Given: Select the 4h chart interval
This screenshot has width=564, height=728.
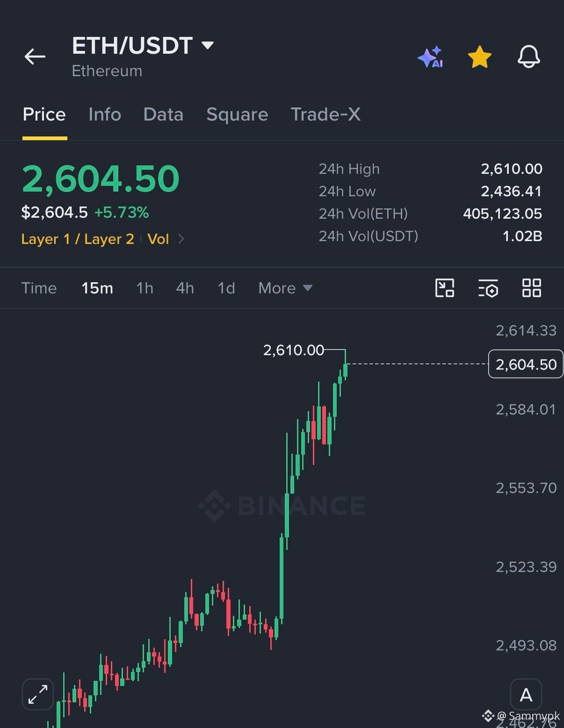Looking at the screenshot, I should (185, 288).
